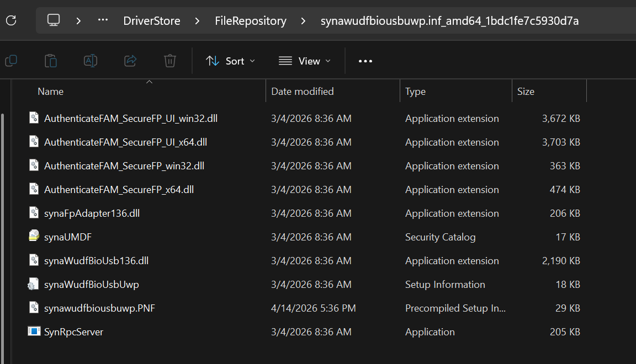Click the 205 KB size cell
636x364 pixels.
(565, 332)
